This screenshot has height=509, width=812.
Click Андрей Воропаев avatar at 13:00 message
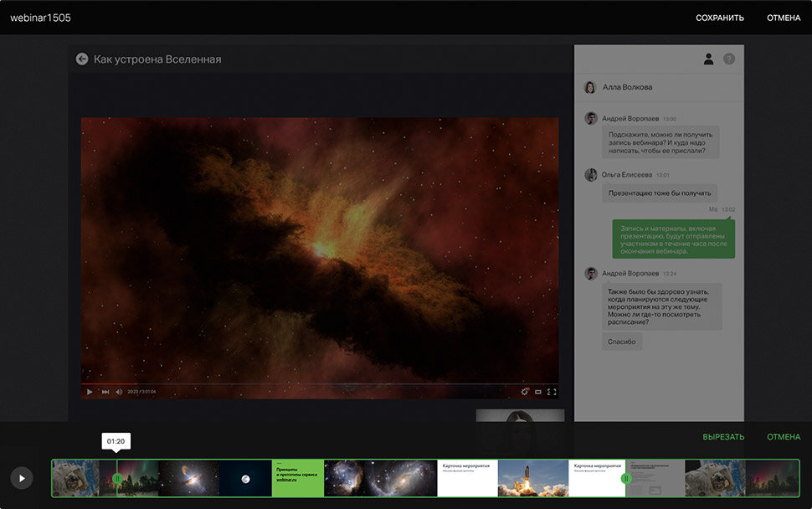[591, 118]
